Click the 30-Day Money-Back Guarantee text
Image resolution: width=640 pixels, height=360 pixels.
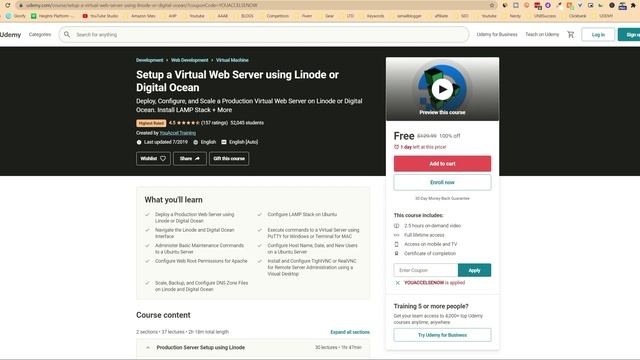[442, 198]
